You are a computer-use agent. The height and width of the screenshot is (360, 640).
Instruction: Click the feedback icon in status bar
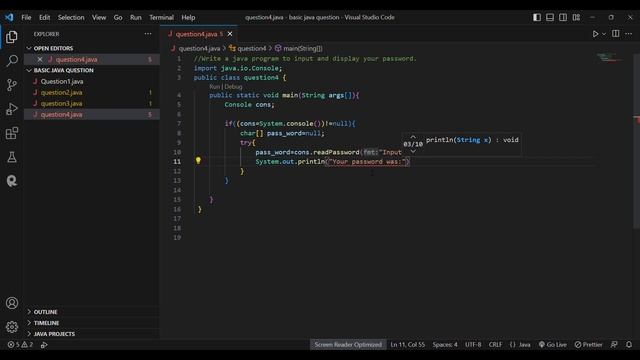(614, 345)
